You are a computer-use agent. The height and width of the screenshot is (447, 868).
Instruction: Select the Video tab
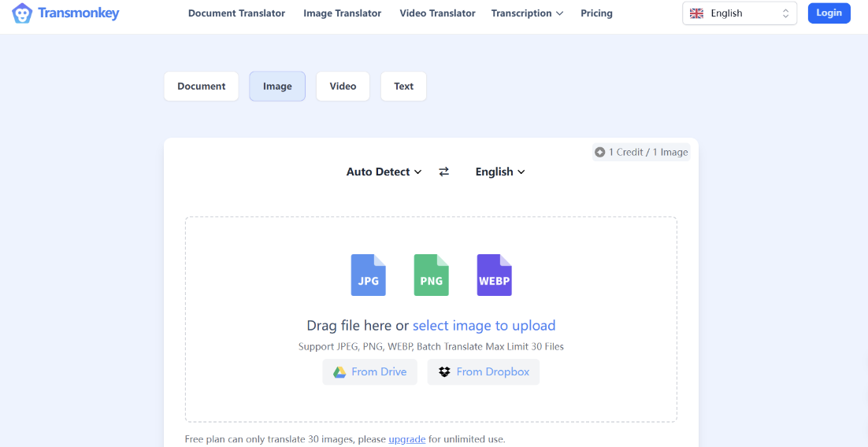click(x=343, y=87)
